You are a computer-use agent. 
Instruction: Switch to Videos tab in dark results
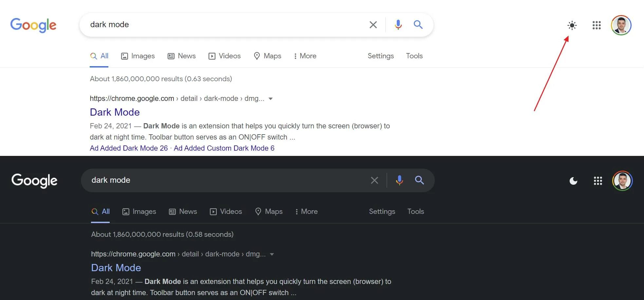[226, 212]
